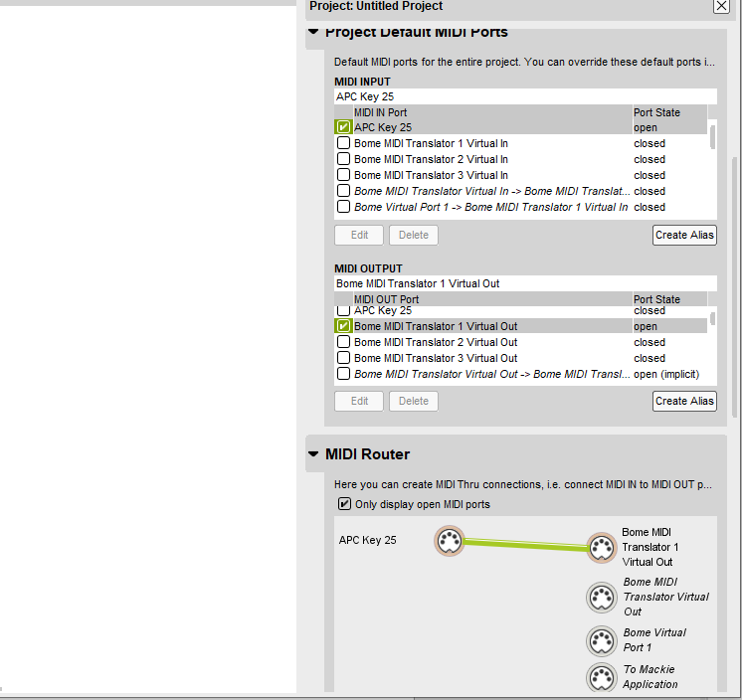Check Bome MIDI Translator Virtual In alias input
The image size is (742, 700).
tap(343, 191)
